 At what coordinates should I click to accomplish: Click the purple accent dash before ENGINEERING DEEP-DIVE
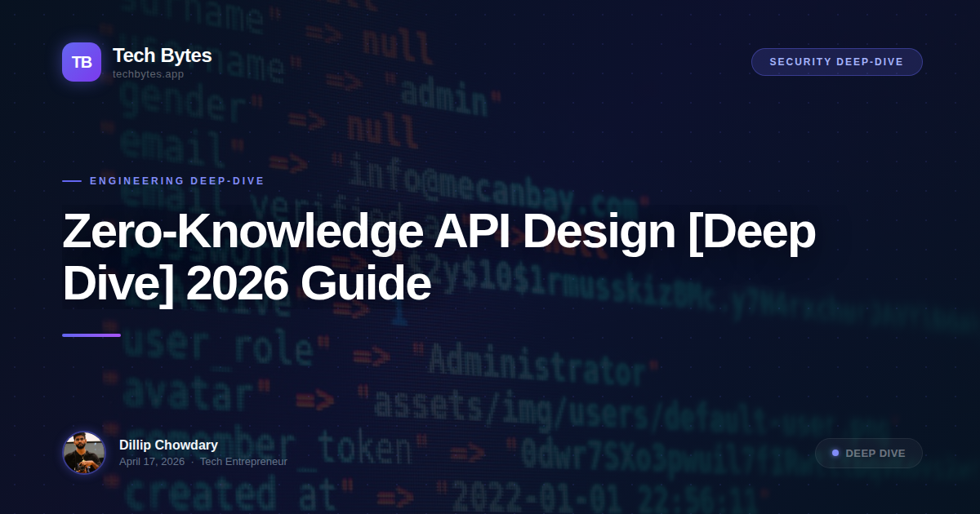[73, 181]
